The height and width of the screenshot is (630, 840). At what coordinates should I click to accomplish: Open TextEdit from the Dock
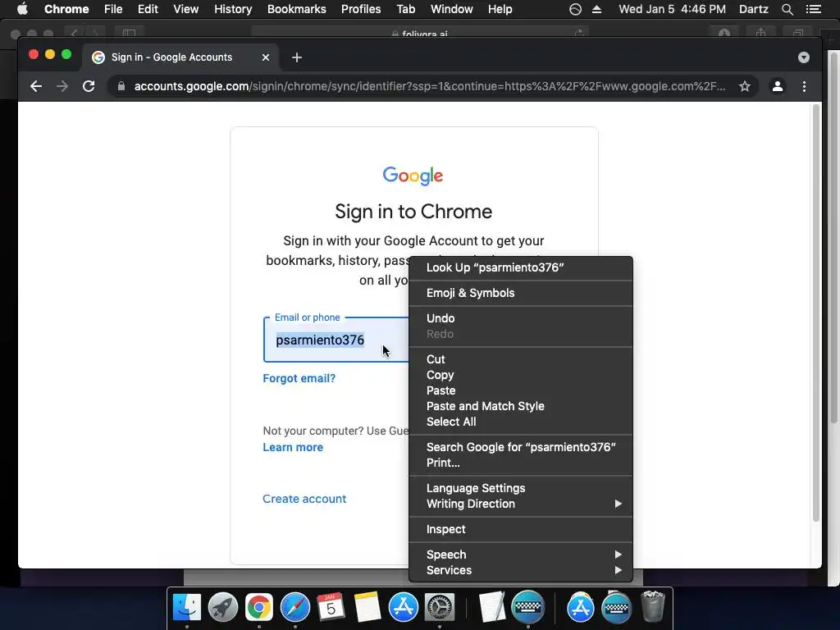492,608
